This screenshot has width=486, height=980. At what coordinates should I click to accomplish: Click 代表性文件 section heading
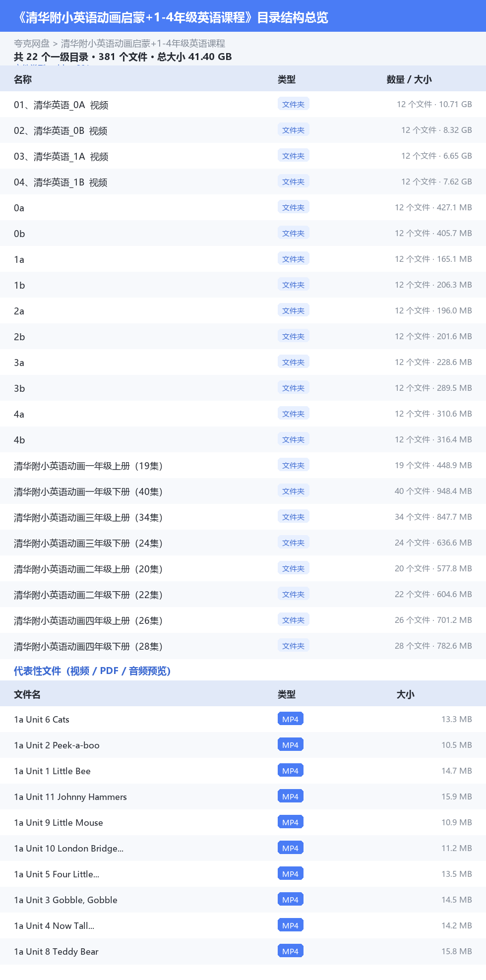pos(92,671)
